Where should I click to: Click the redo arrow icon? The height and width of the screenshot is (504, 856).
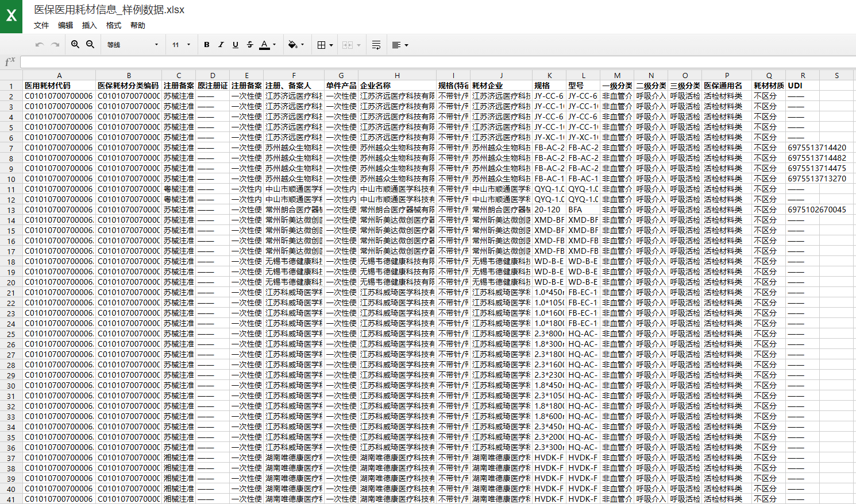[55, 45]
